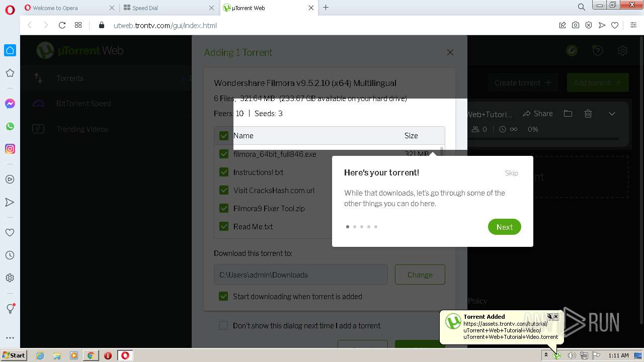This screenshot has height=362, width=644.
Task: Open bookmarks star in Opera sidebar
Action: pos(10,73)
